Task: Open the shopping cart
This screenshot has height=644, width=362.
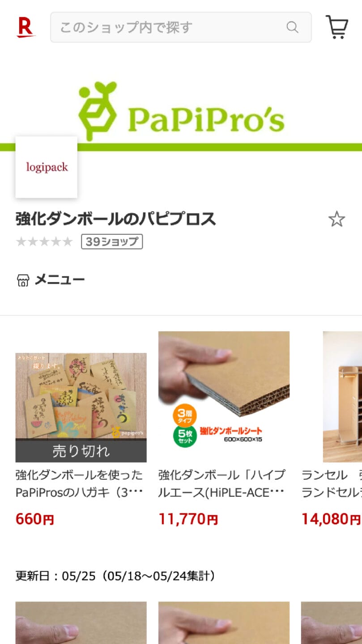Action: point(336,27)
